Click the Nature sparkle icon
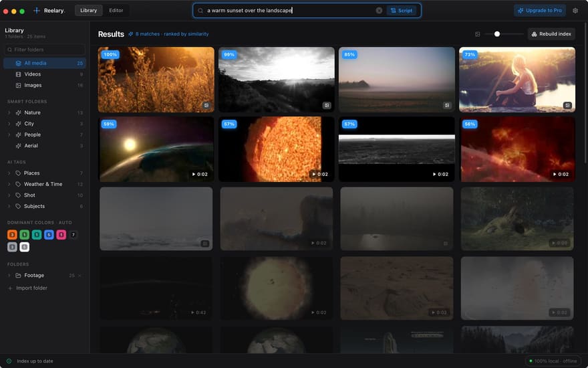This screenshot has width=588, height=368. coord(18,112)
